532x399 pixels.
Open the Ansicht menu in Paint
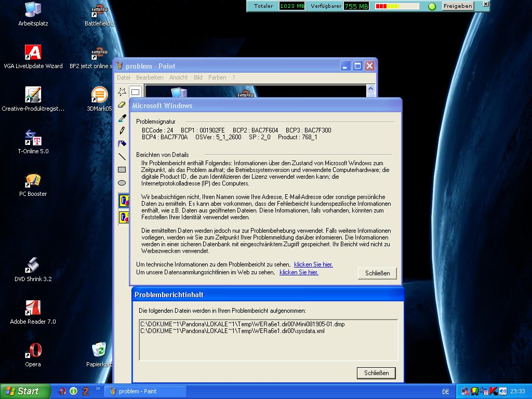click(x=179, y=77)
